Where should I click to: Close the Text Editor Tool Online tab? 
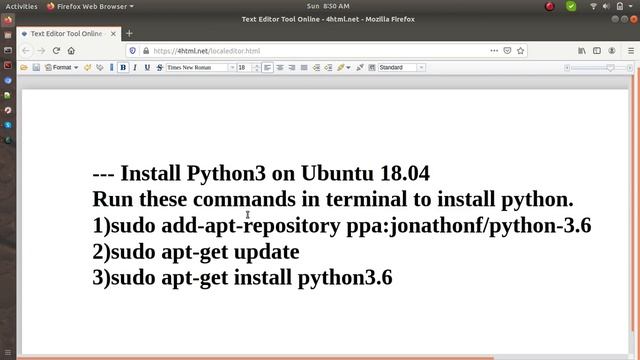113,33
